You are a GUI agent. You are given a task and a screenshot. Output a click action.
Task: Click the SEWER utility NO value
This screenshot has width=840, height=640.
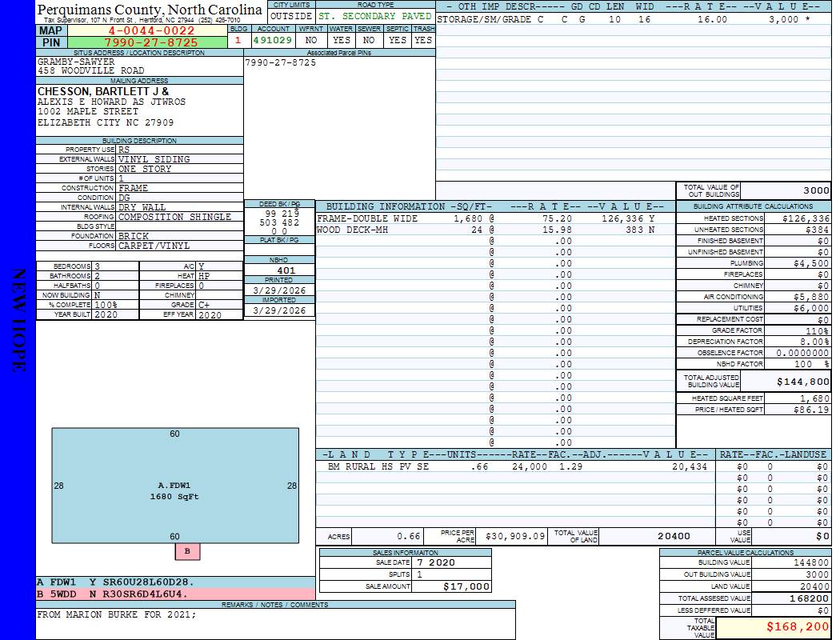(x=369, y=40)
